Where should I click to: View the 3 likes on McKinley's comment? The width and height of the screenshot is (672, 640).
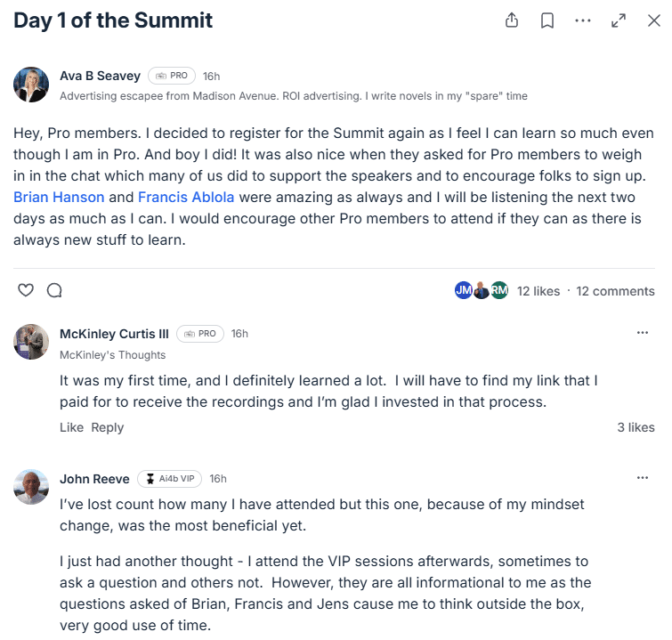point(636,427)
